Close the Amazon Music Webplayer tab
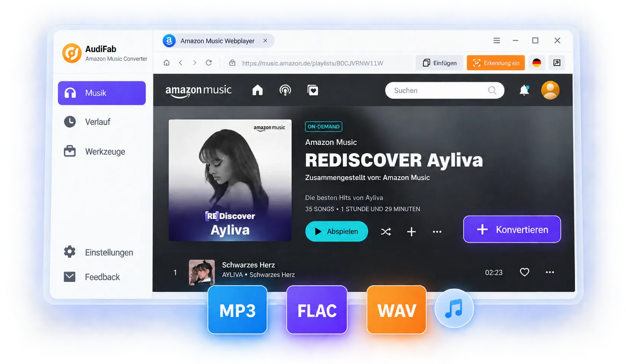The image size is (626, 364). [x=265, y=41]
